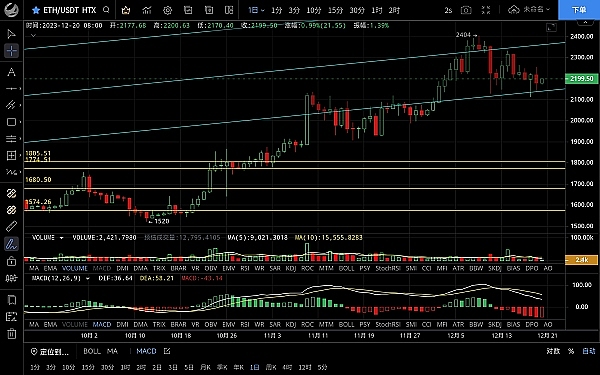Screen dimensions: 600x375
Task: Open the chart settings gear icon
Action: point(168,10)
